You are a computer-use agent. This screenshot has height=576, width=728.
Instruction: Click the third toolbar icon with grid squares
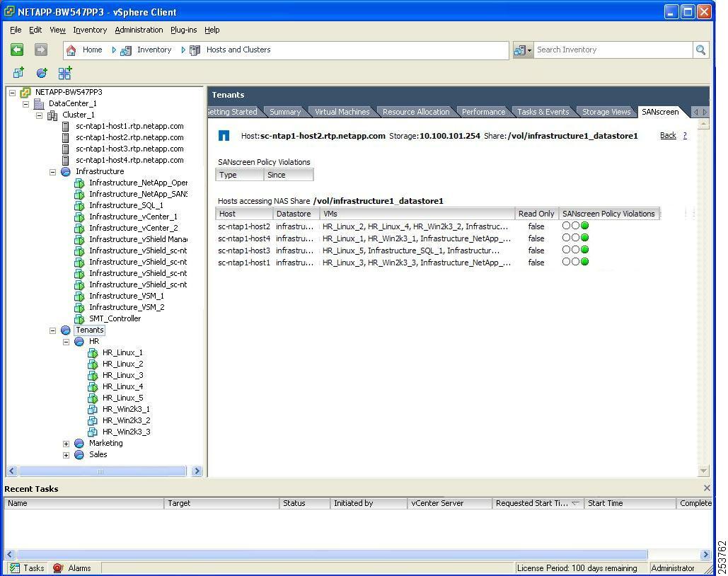(x=65, y=72)
